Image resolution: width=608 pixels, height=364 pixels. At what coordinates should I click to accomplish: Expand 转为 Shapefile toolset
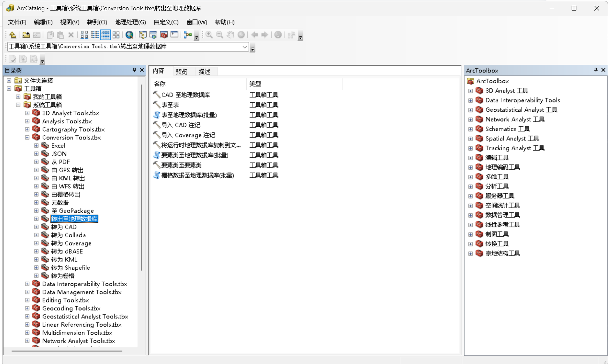(x=36, y=268)
